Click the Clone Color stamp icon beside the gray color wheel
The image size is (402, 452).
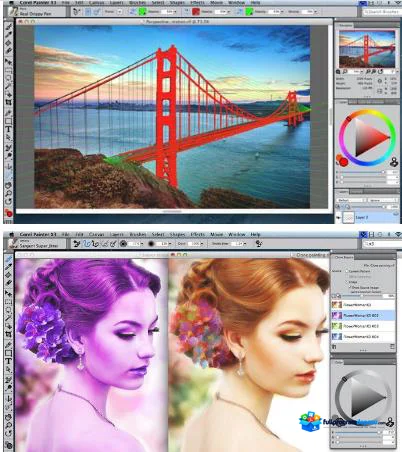(x=390, y=422)
